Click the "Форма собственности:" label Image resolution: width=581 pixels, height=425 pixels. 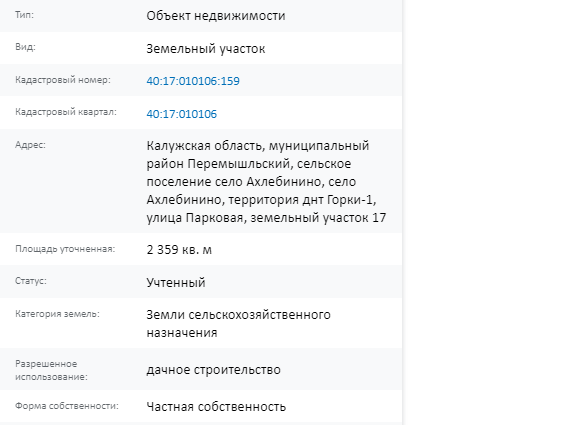67,406
